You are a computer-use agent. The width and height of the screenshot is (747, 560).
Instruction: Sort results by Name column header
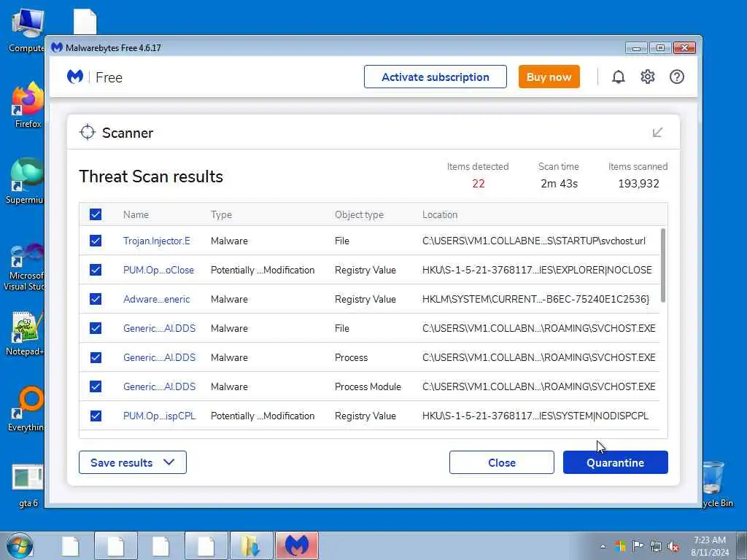[136, 215]
